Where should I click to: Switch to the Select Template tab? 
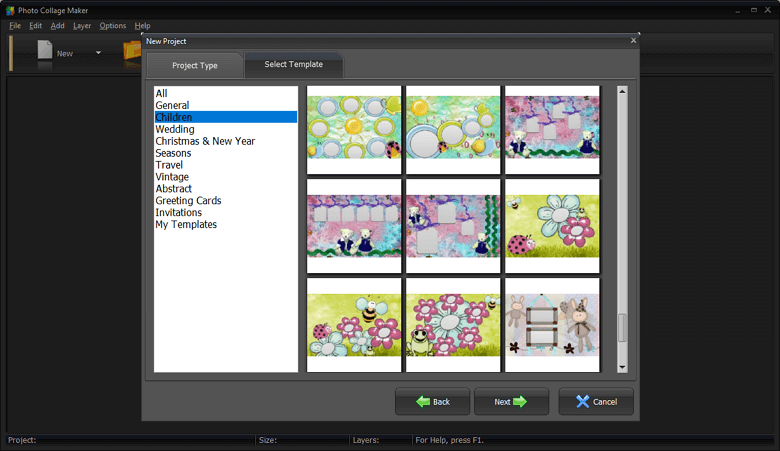[x=293, y=65]
